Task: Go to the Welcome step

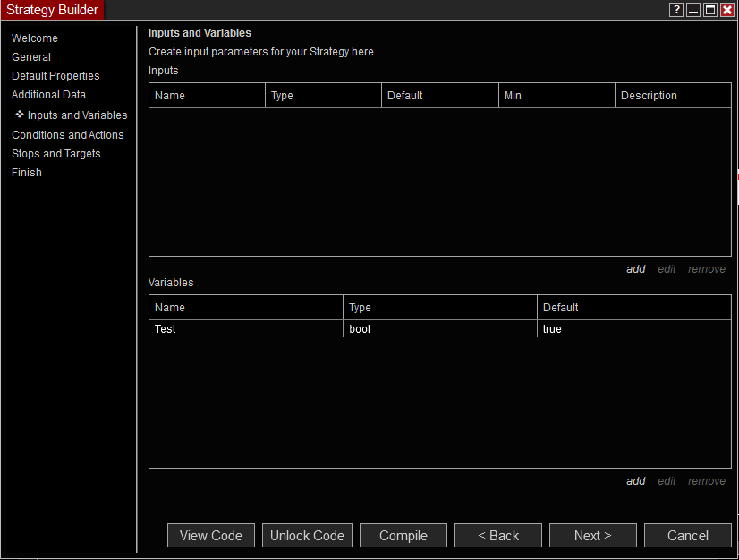Action: point(34,38)
